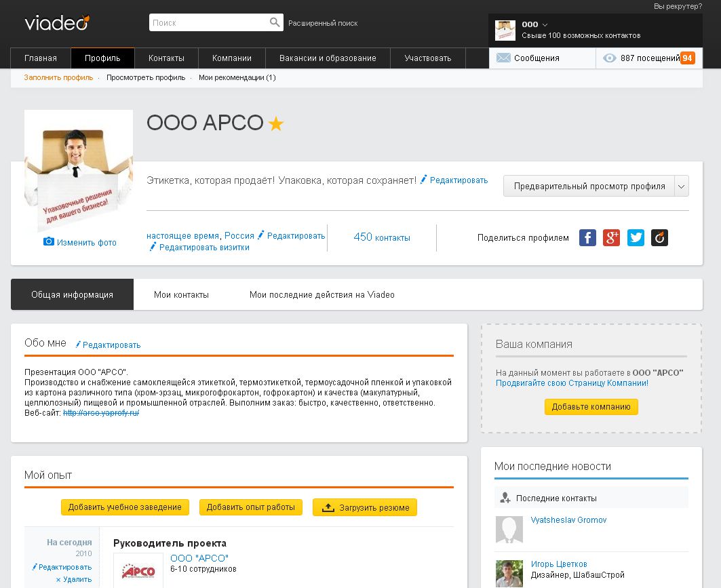Open the profile preview dropdown arrow
721x588 pixels.
click(682, 187)
